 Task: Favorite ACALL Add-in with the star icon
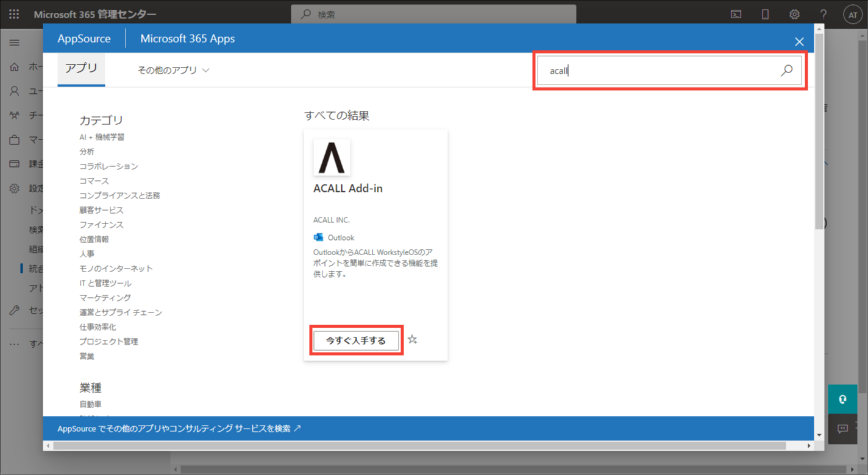coord(413,340)
